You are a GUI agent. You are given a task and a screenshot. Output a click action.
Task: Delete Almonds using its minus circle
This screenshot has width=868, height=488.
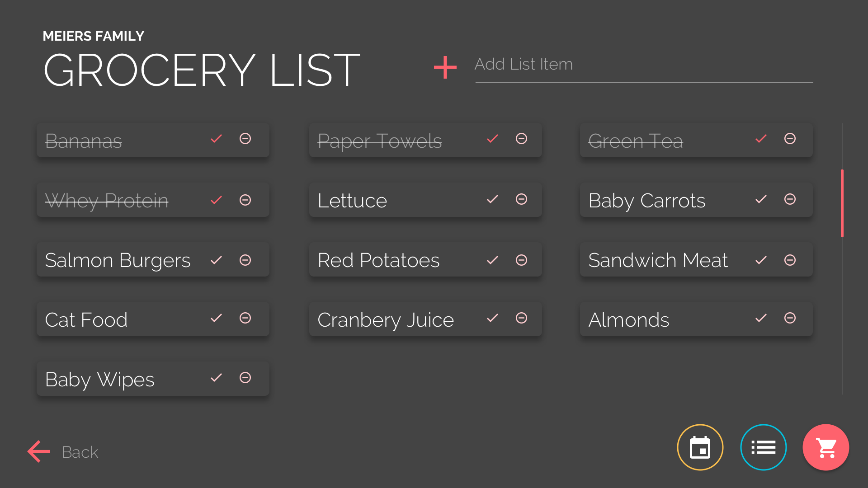pos(790,318)
